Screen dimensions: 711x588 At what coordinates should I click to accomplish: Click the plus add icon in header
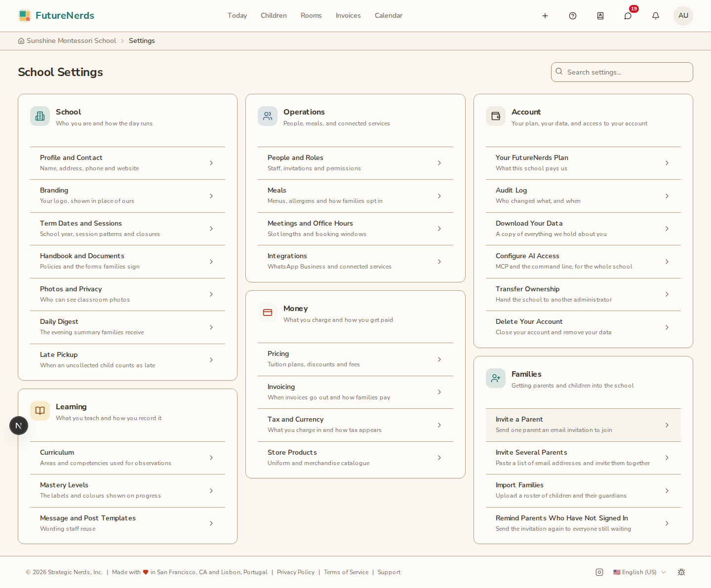pyautogui.click(x=545, y=16)
